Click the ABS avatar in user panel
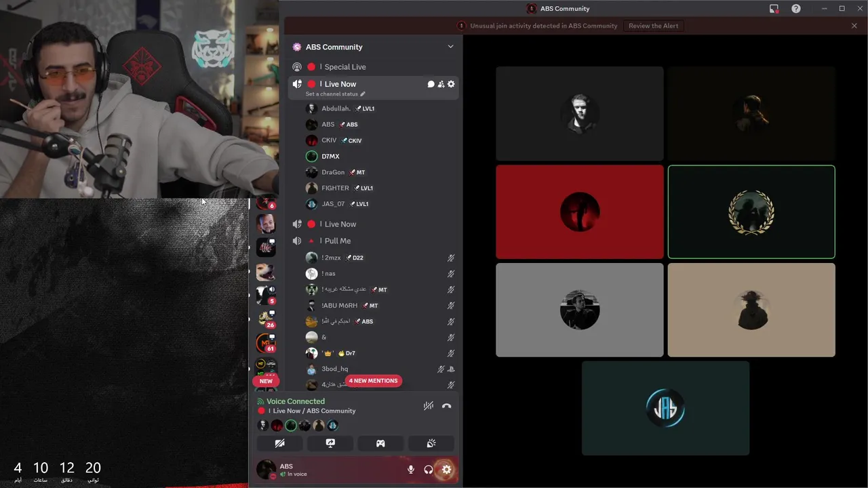 [267, 469]
